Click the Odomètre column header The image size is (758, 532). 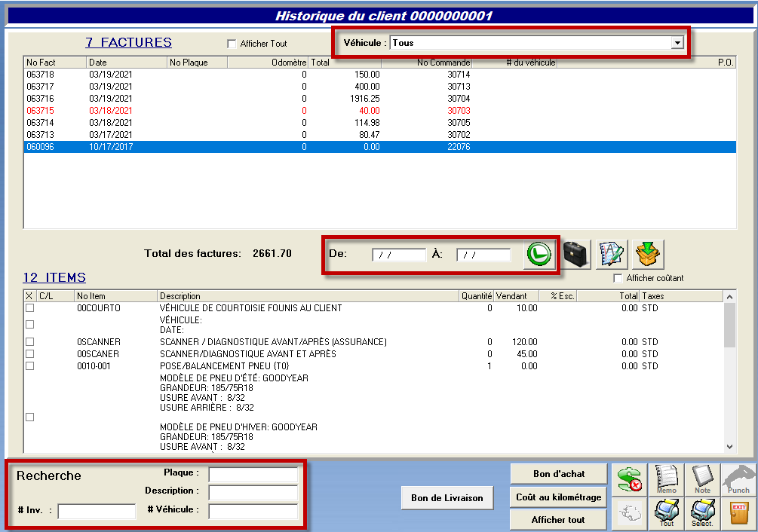(268, 63)
